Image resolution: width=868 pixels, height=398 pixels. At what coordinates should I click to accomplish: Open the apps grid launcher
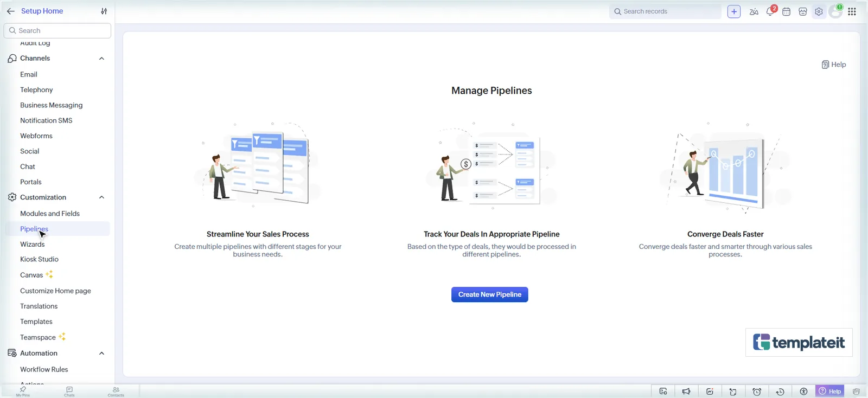pos(852,11)
